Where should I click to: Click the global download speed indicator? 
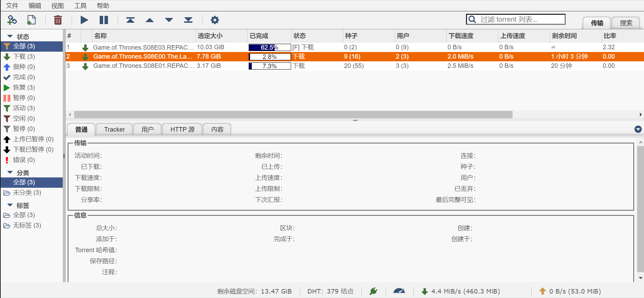point(461,291)
